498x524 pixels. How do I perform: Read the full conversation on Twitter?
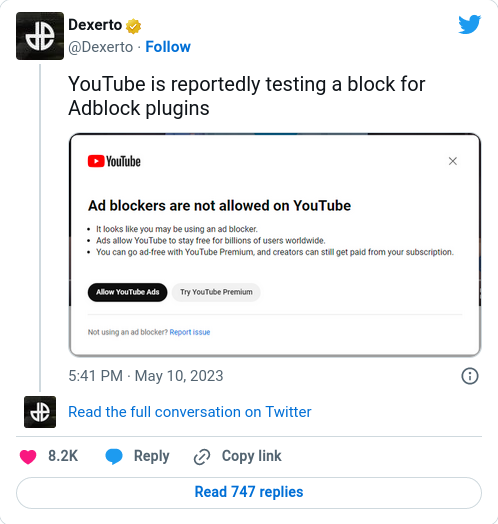(x=190, y=412)
